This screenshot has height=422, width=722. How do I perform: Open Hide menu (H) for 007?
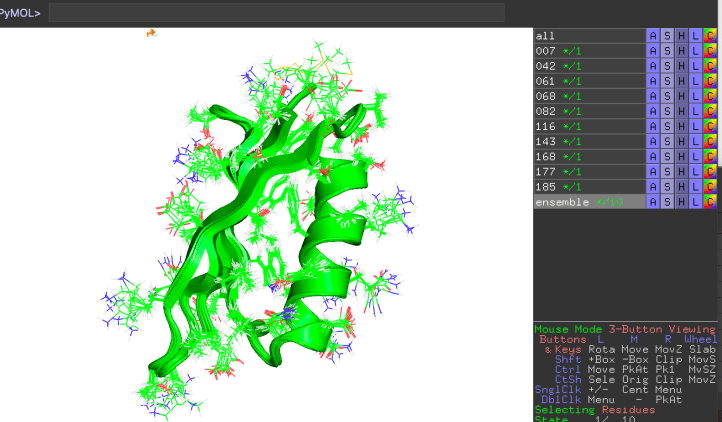(681, 51)
